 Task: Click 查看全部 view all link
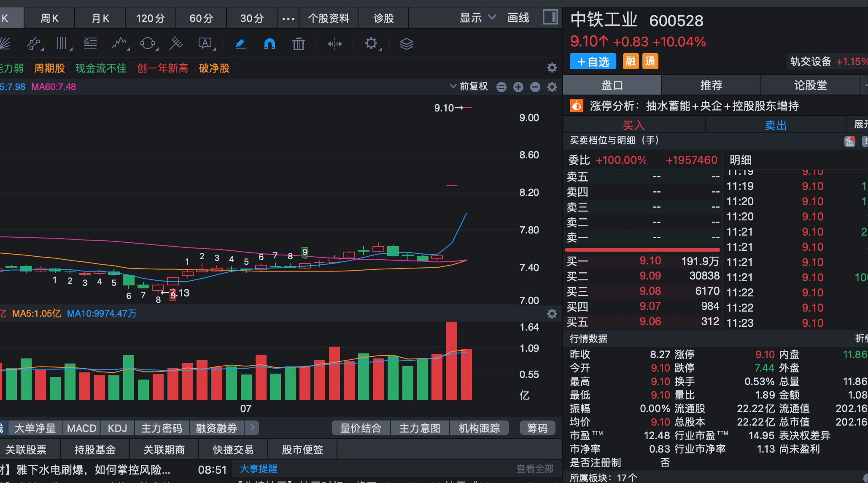tap(535, 469)
